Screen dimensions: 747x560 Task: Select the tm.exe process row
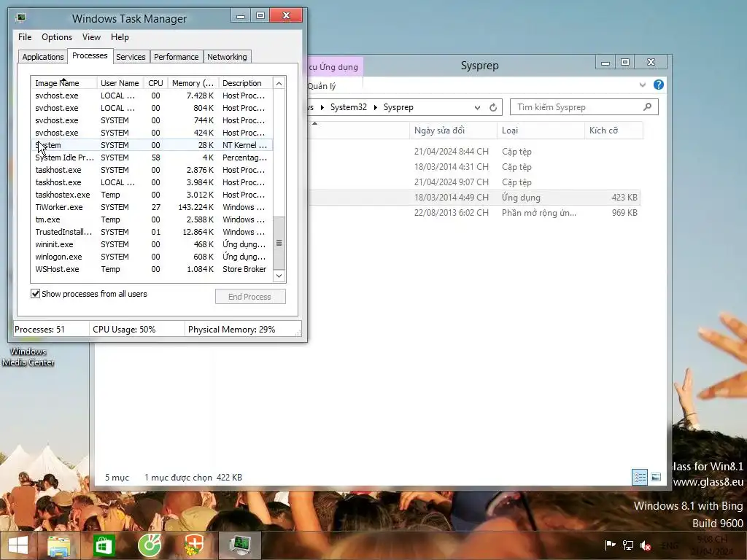152,219
